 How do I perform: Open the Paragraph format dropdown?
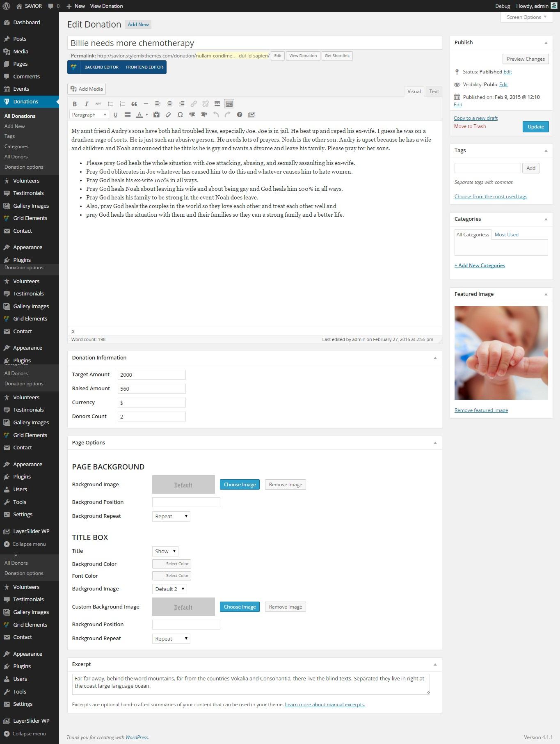[89, 115]
